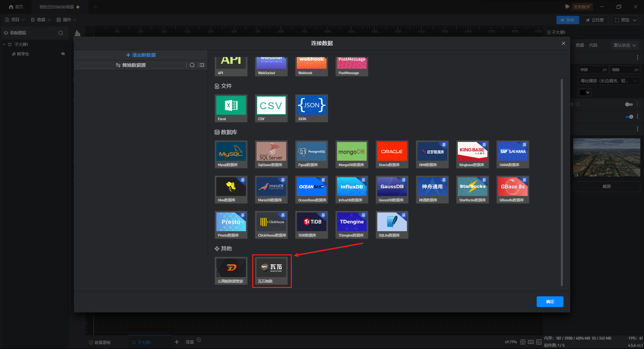This screenshot has width=644, height=349.
Task: Select the Presto database card
Action: click(x=231, y=225)
